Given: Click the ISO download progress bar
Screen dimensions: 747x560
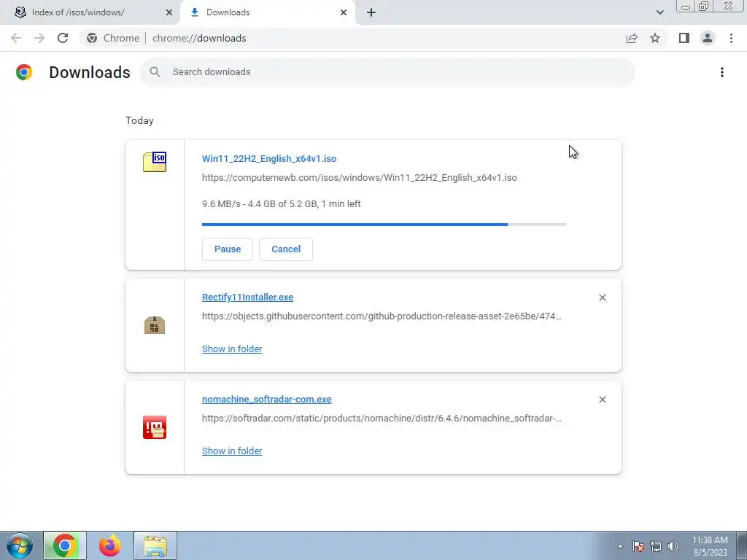Looking at the screenshot, I should coord(384,225).
